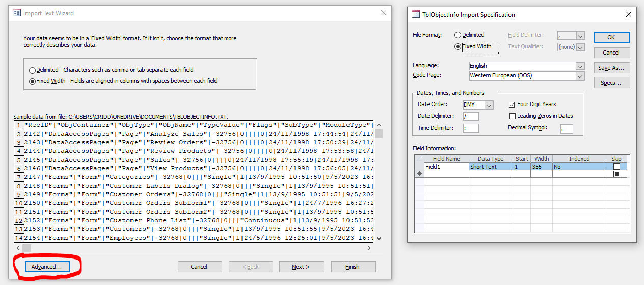This screenshot has height=285, width=644.
Task: Close the Import Specification dialog
Action: coord(628,15)
